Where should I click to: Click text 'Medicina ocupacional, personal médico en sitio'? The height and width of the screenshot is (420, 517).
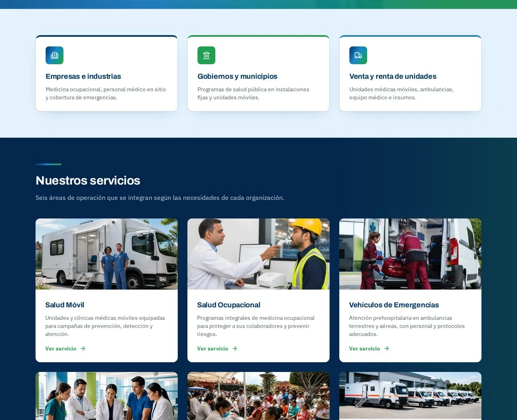tap(106, 89)
